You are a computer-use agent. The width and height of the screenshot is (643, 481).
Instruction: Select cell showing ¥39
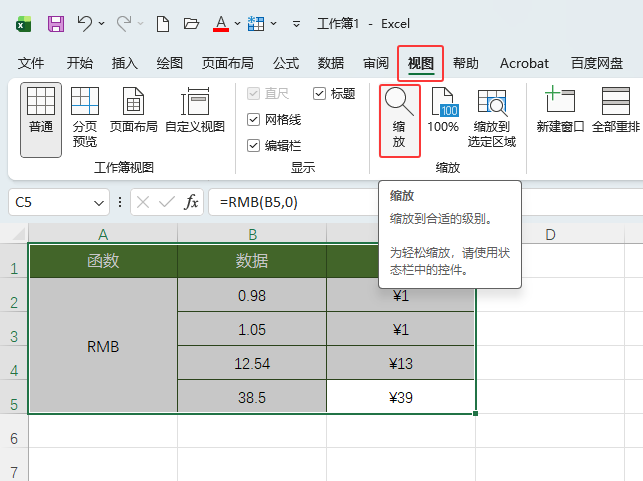401,397
